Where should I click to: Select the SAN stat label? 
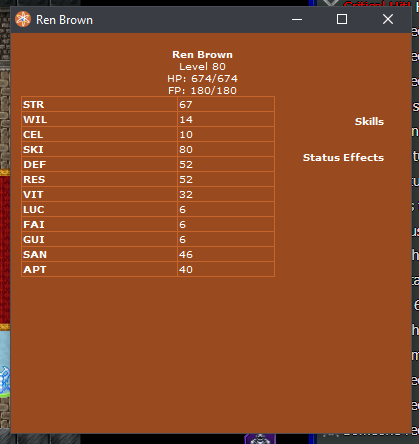tap(35, 255)
